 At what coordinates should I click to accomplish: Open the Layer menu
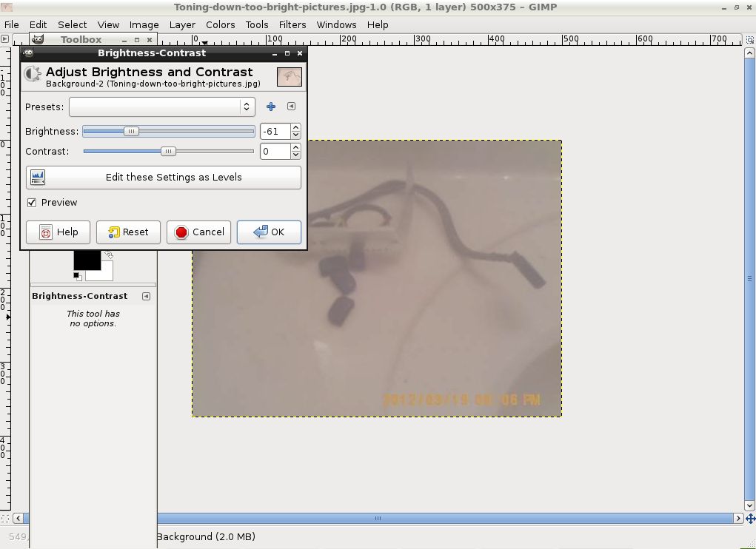182,24
